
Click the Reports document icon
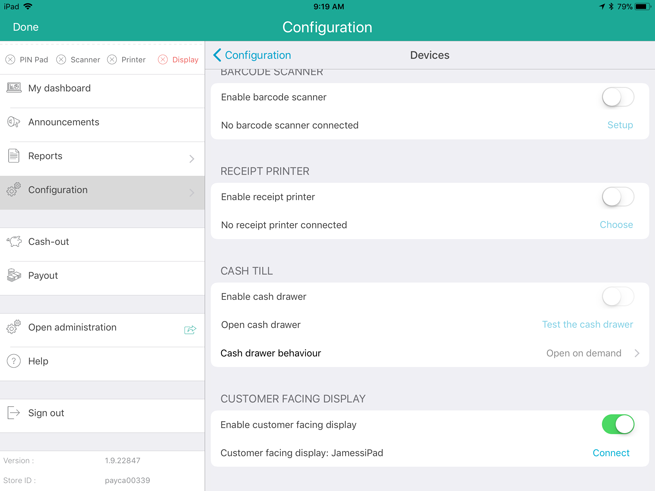click(14, 156)
